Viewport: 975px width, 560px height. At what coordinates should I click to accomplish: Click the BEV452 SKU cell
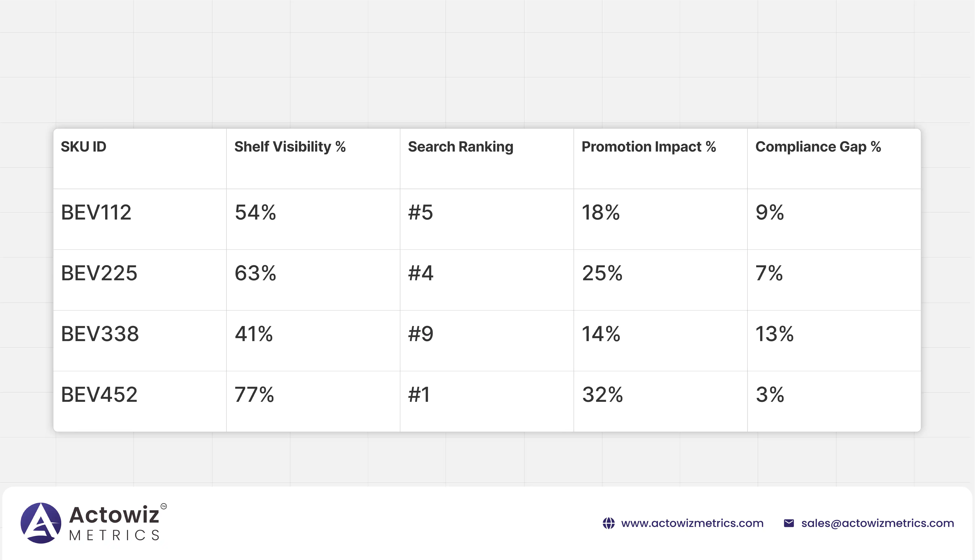pos(99,394)
